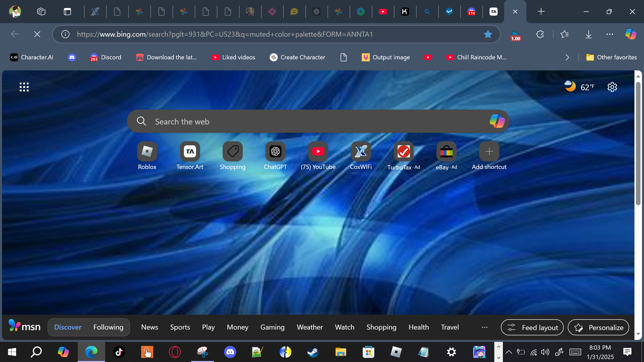The image size is (644, 362).
Task: Click the Feed layout button
Action: coord(532,327)
